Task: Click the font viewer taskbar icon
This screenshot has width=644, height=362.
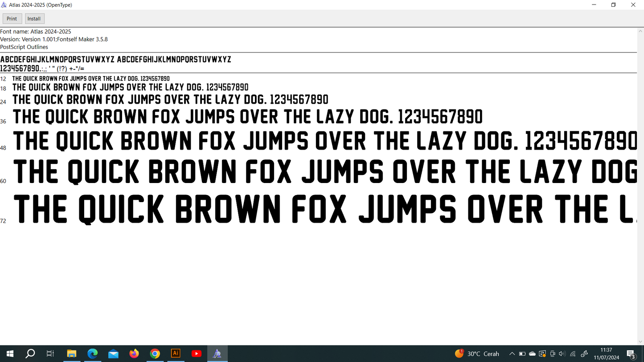Action: coord(217,354)
